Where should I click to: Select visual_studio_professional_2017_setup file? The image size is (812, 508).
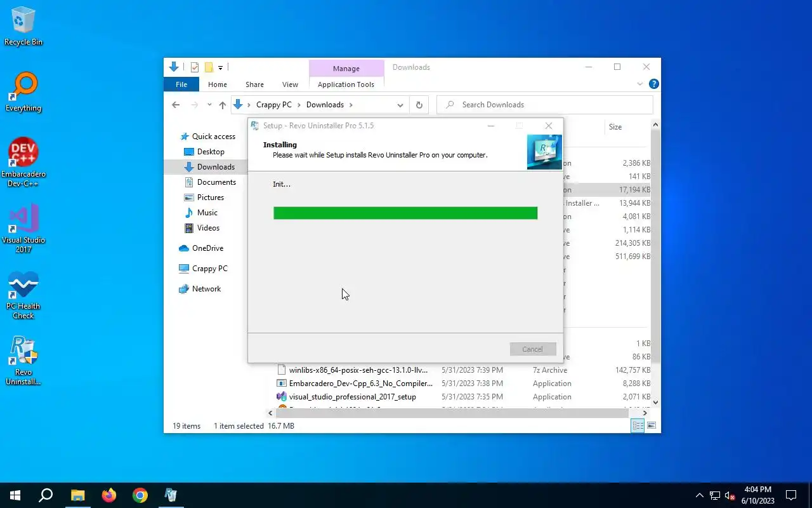353,397
